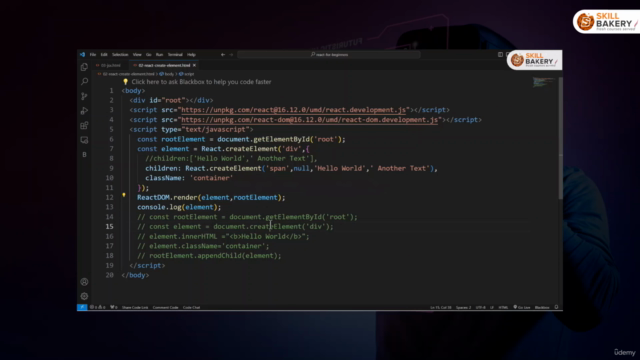
Task: Change encoding via UTF-8 status item
Action: (x=480, y=307)
